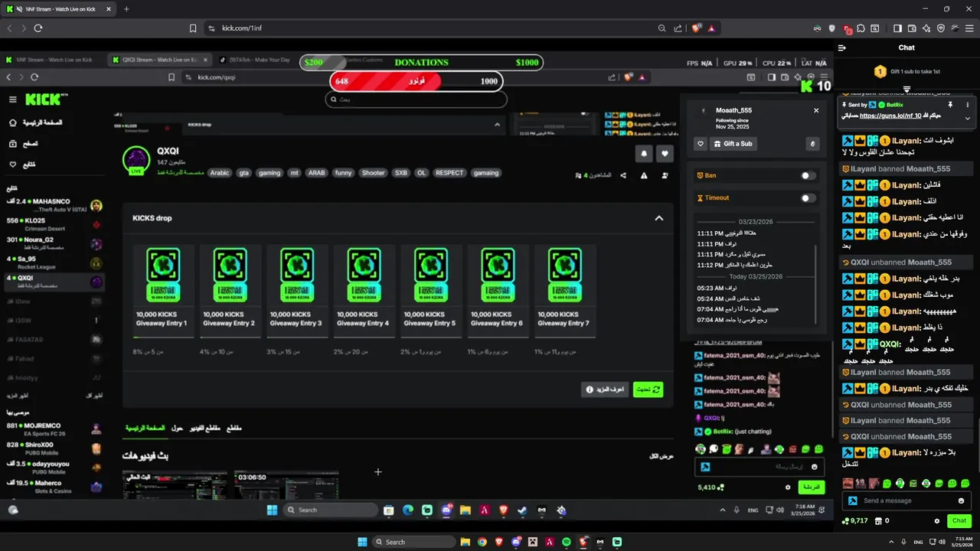Switch to the حول tab on the channel
The height and width of the screenshot is (551, 980).
click(x=177, y=428)
